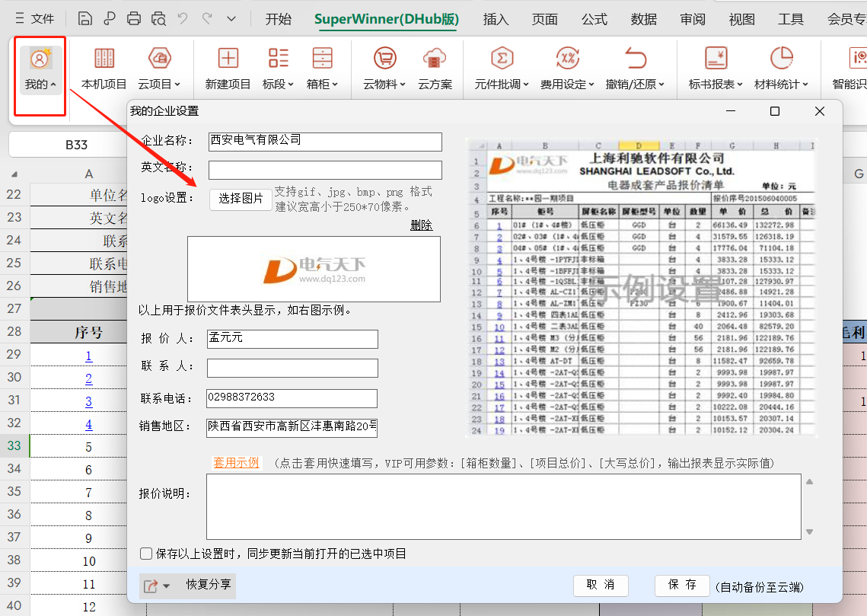Click the empty 联系人 input field
This screenshot has height=616, width=867.
pyautogui.click(x=292, y=368)
